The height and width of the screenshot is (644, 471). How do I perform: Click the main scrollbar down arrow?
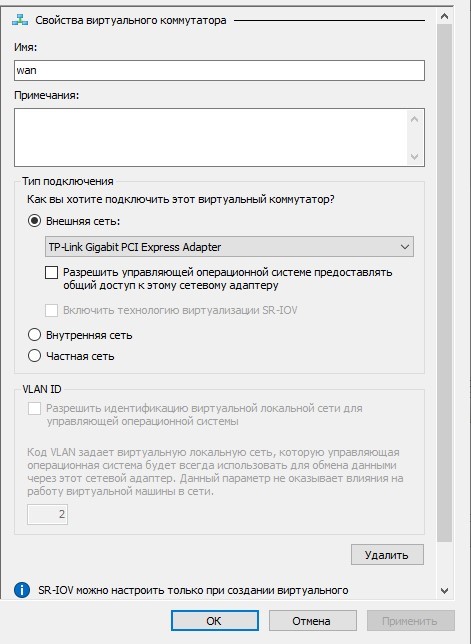444,591
